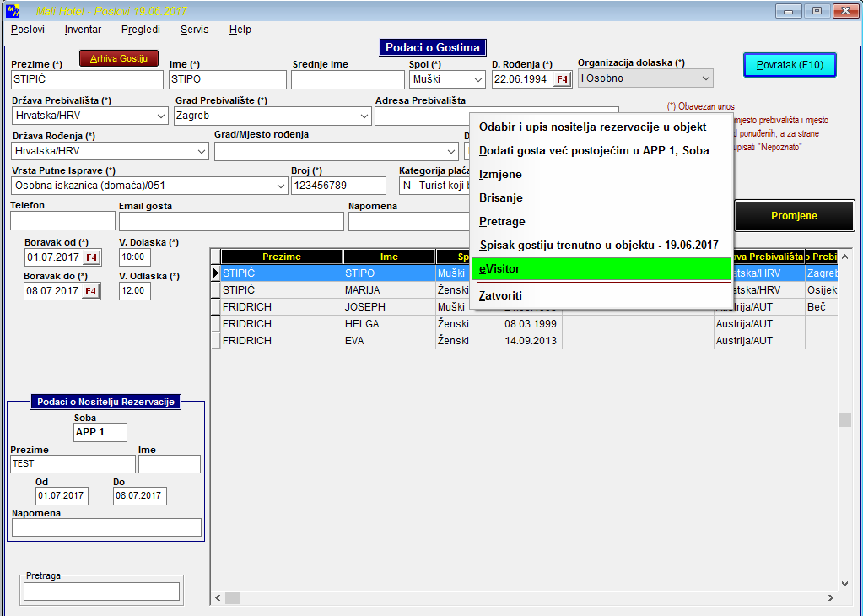The image size is (863, 616).
Task: Choose Pretrage from the popup menu
Action: click(x=601, y=221)
